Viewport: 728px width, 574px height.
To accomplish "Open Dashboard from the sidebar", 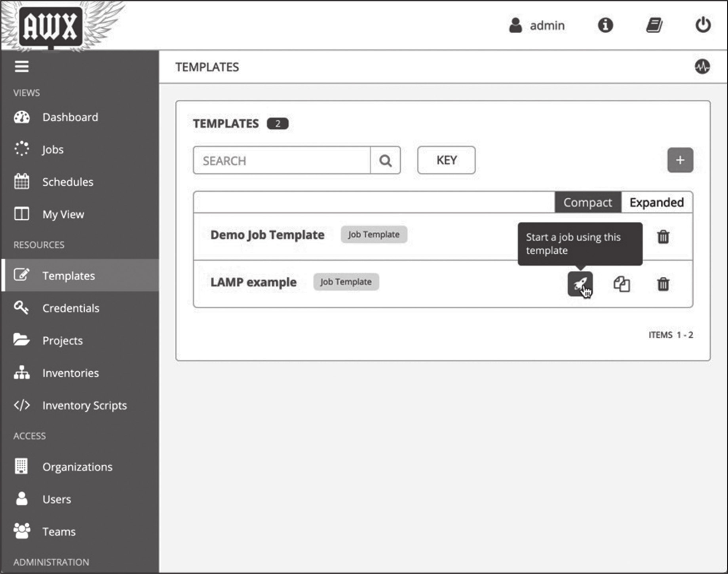I will click(70, 117).
